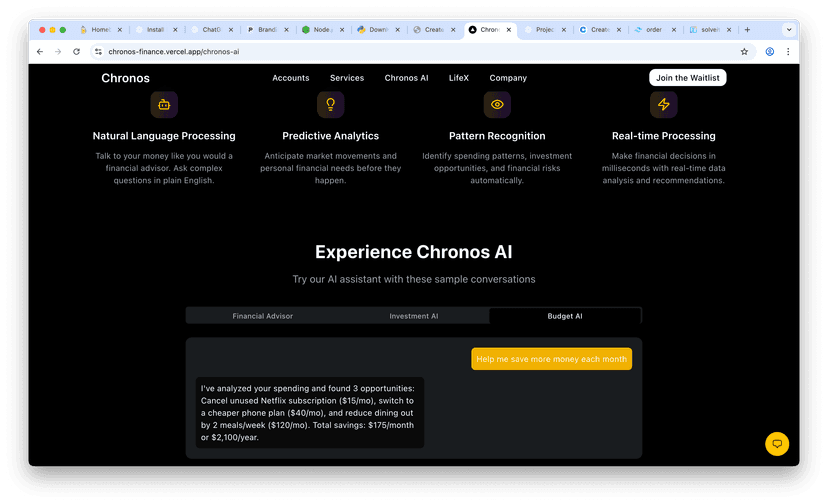Open the Chronos AI navigation item
Viewport: 828px width, 504px height.
coord(406,78)
